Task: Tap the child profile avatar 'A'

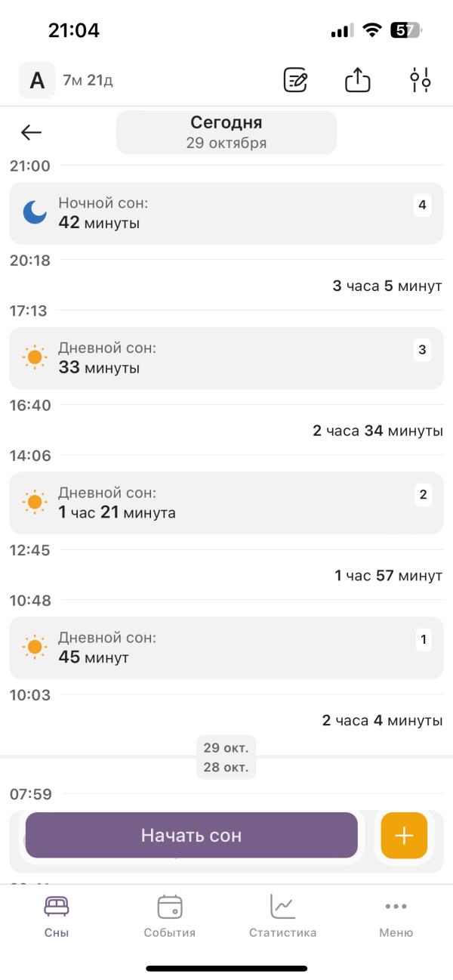Action: coord(37,80)
